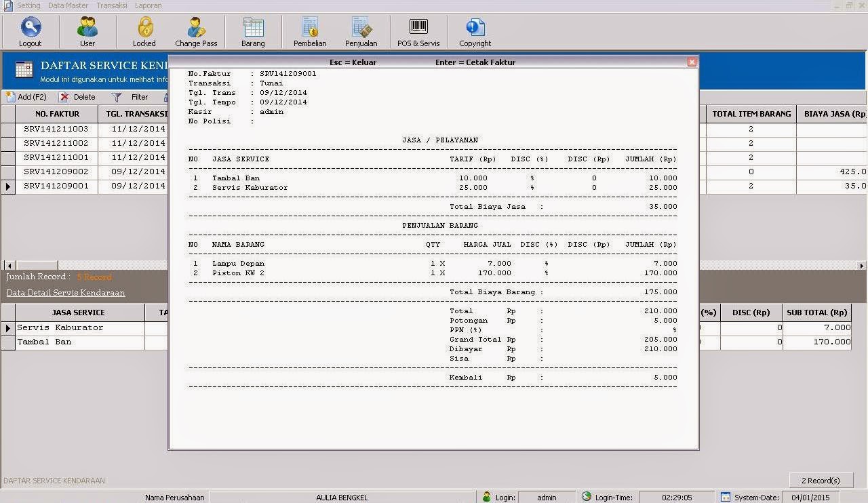Click horizontal scrollbar right arrow
Image resolution: width=868 pixels, height=503 pixels.
pos(862,265)
